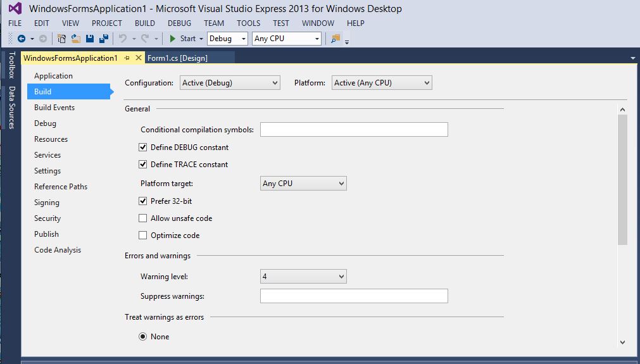The image size is (640, 364).
Task: Select the Application properties page
Action: [x=53, y=76]
